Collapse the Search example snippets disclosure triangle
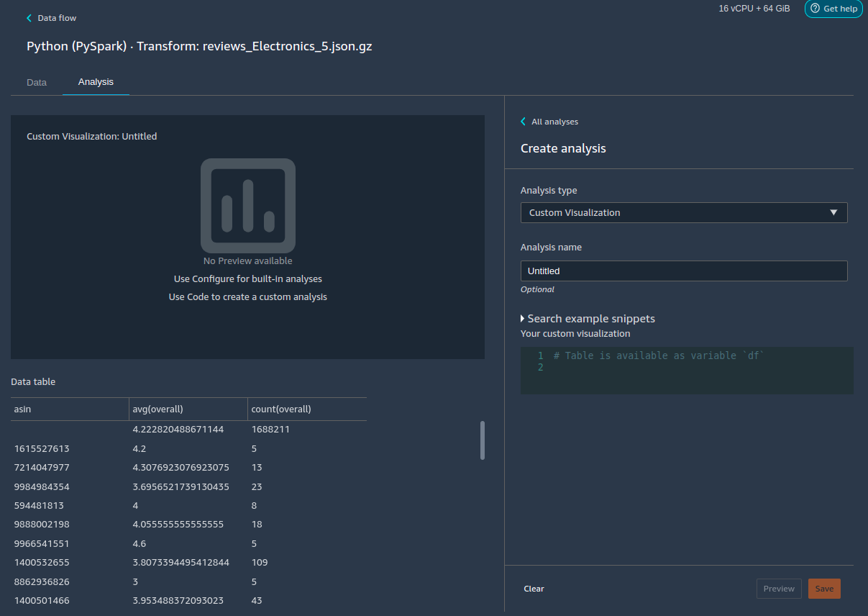This screenshot has width=868, height=616. [x=523, y=318]
